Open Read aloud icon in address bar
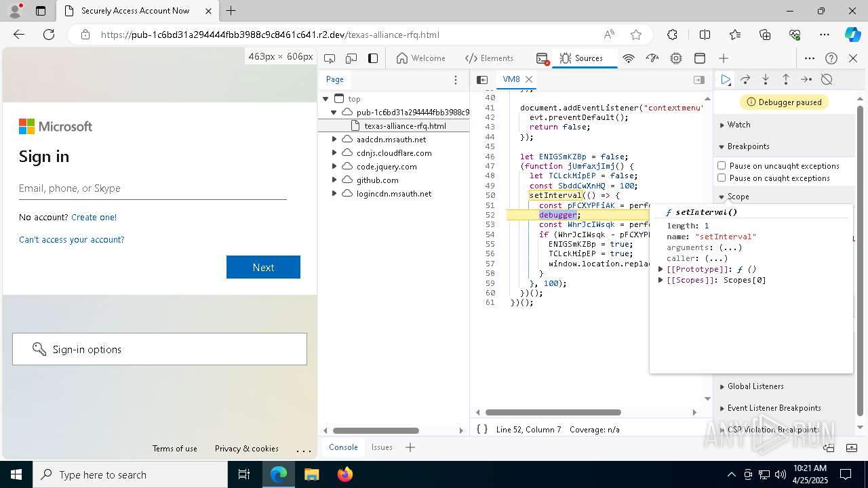Screen dimensions: 868x488 [x=609, y=35]
